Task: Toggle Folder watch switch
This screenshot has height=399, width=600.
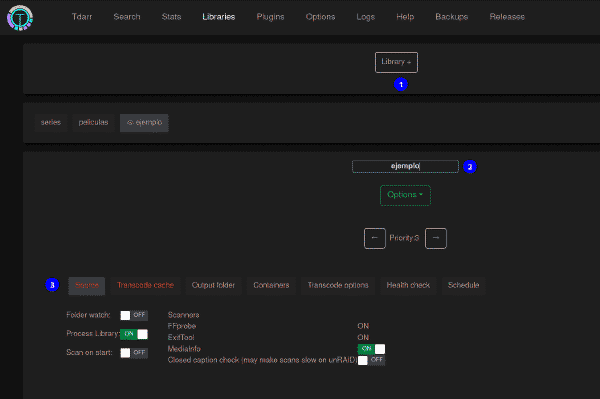Action: [134, 315]
